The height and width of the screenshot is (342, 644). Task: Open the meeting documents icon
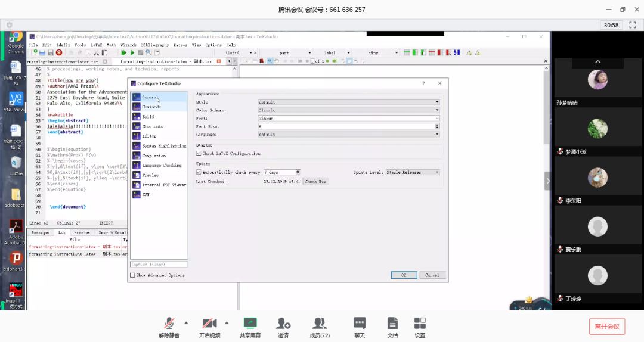point(392,324)
